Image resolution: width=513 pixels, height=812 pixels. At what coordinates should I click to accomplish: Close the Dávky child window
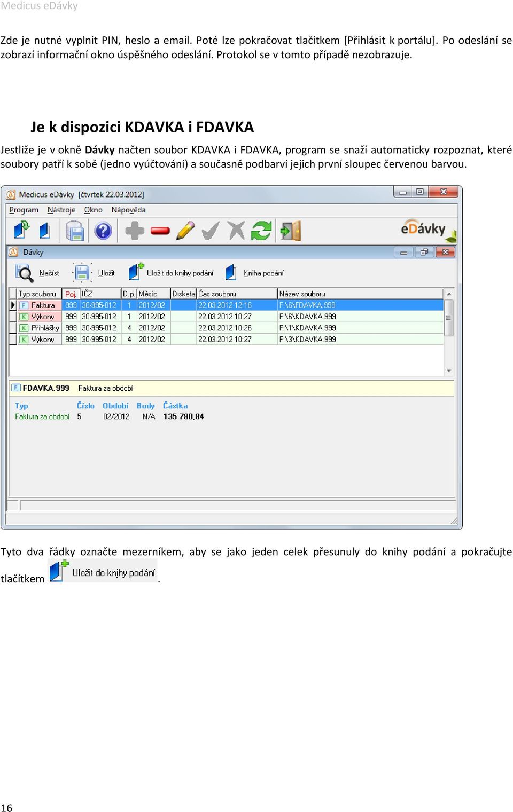point(445,253)
